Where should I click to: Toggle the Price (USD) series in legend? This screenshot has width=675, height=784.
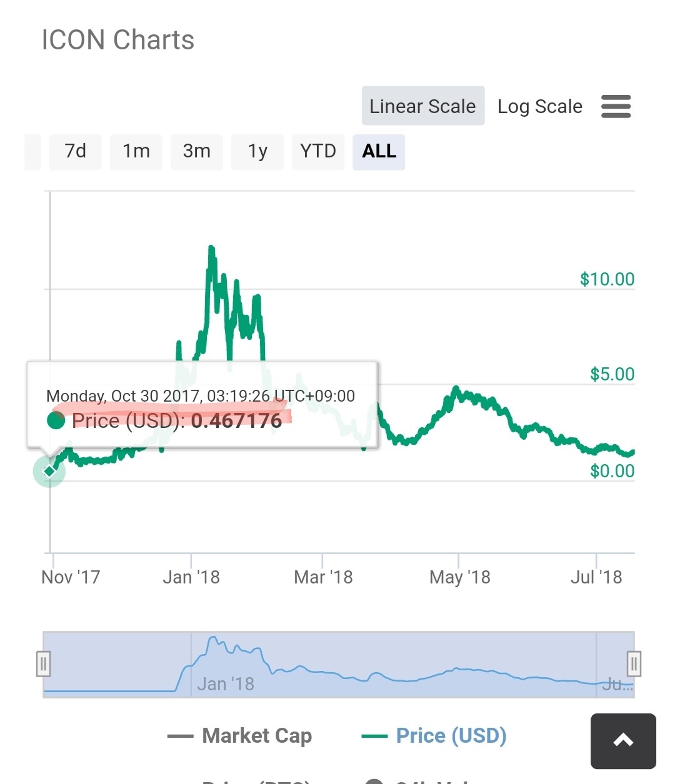point(434,736)
